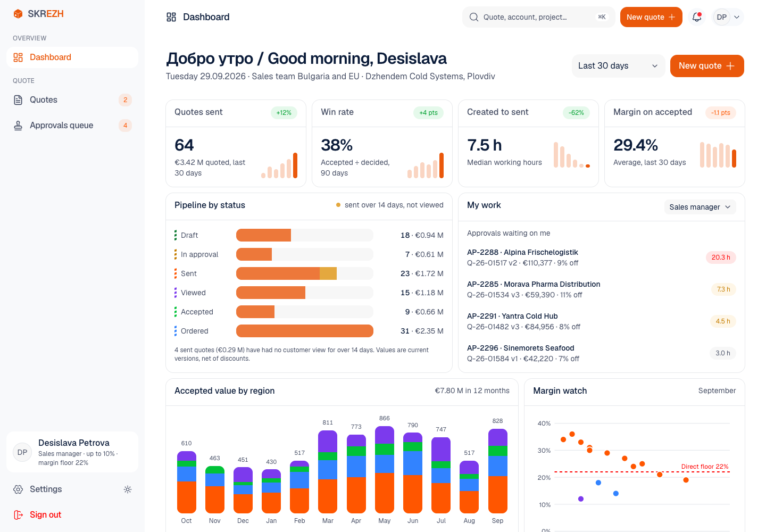Click the "20.3 h" waiting time badge
766x532 pixels.
point(721,257)
